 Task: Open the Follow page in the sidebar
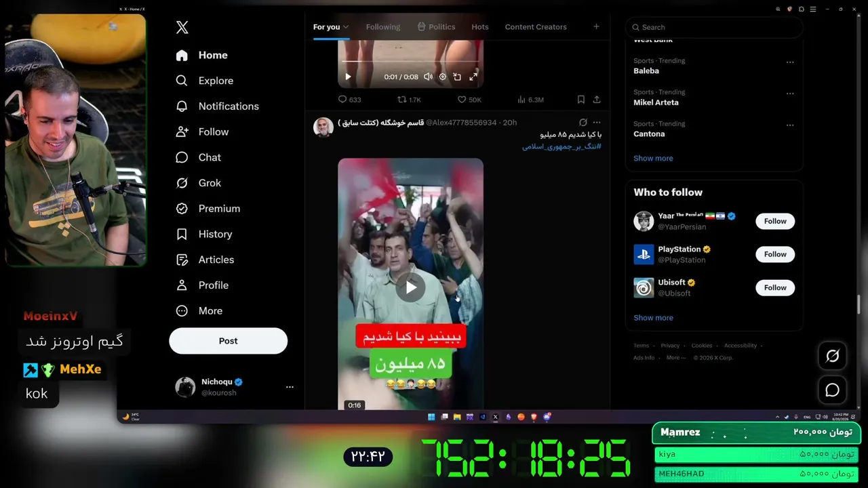point(201,132)
